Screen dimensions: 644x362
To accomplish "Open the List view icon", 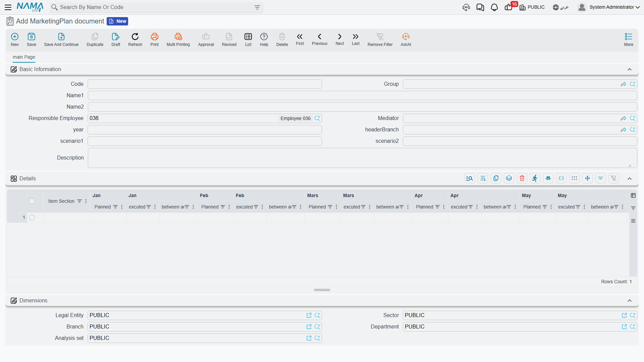I will (248, 37).
